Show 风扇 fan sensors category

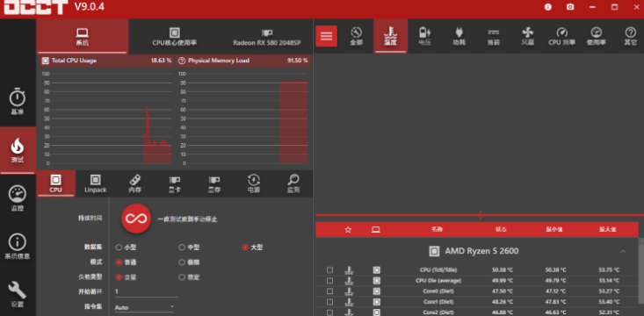tap(528, 36)
